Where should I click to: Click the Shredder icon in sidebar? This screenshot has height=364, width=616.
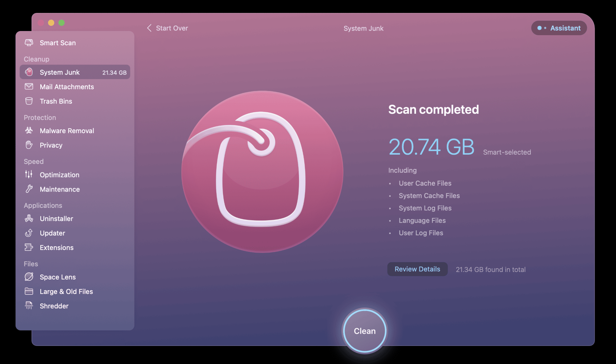tap(29, 306)
